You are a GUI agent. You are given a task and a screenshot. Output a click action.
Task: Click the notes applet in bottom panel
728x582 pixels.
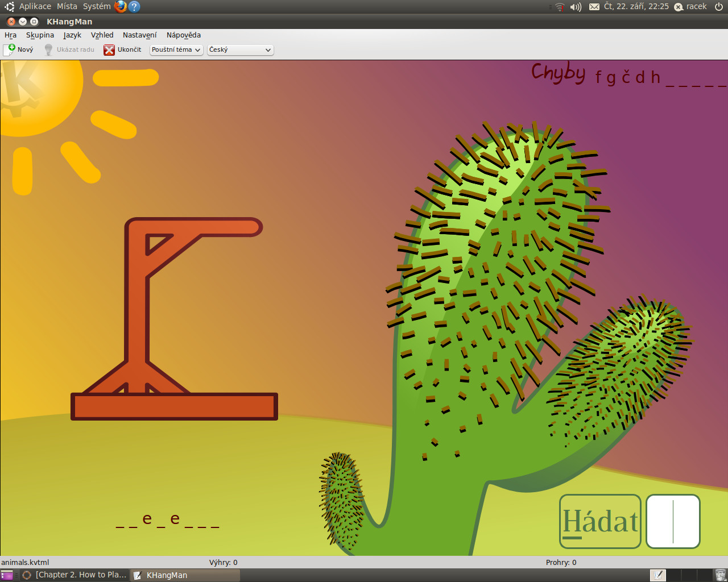click(x=658, y=575)
